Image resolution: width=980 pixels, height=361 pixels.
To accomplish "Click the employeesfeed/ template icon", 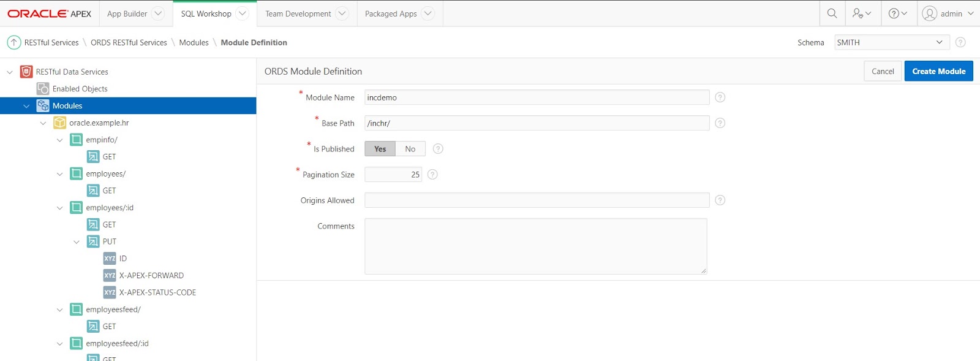I will [x=76, y=310].
